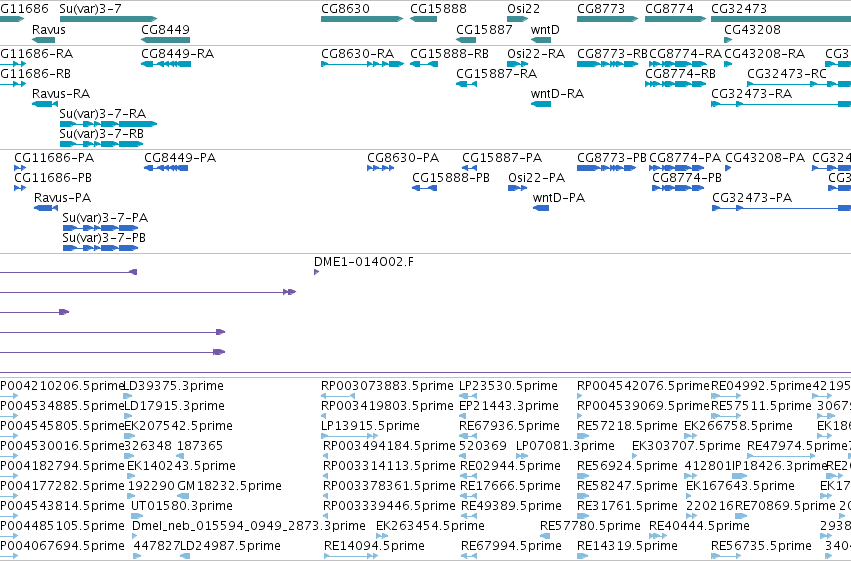Click EST RP003073883.5prime
The image size is (851, 561).
tap(338, 396)
